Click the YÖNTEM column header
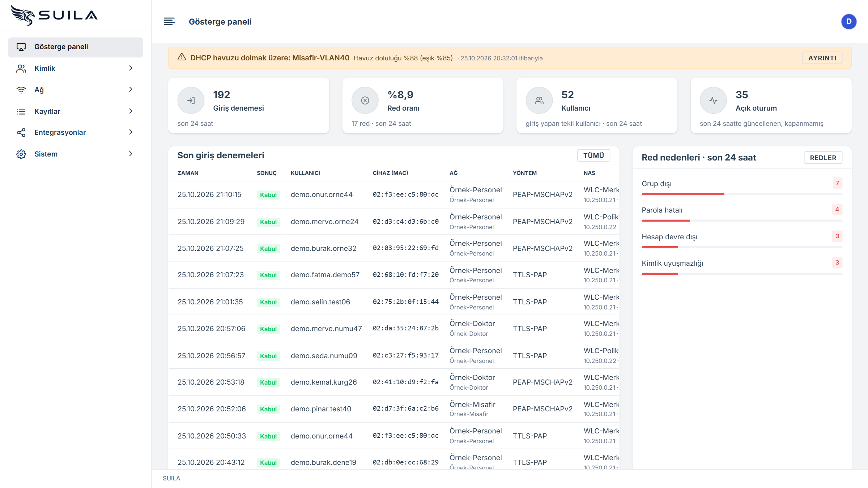 524,173
